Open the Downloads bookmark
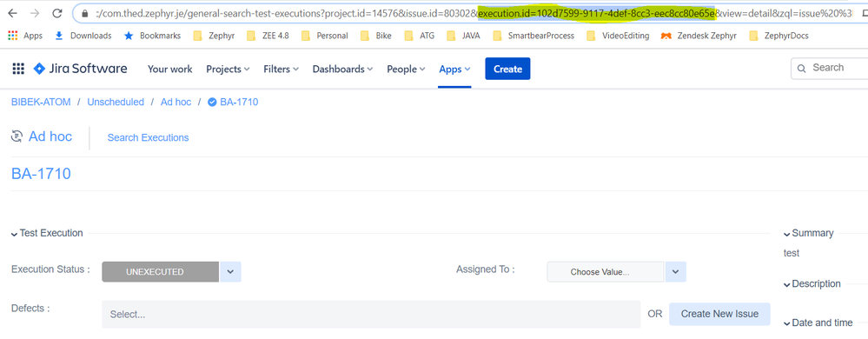Screen dimensions: 868x339 [83, 36]
